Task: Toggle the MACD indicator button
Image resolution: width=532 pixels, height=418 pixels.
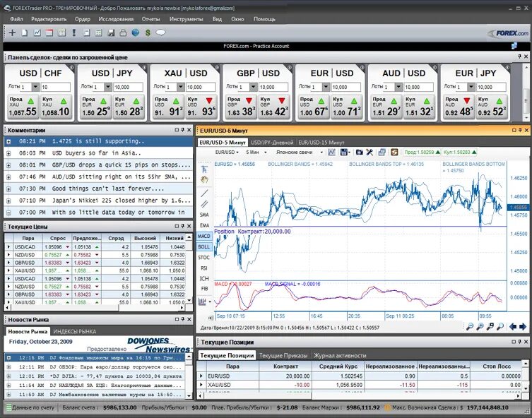Action: 204,237
